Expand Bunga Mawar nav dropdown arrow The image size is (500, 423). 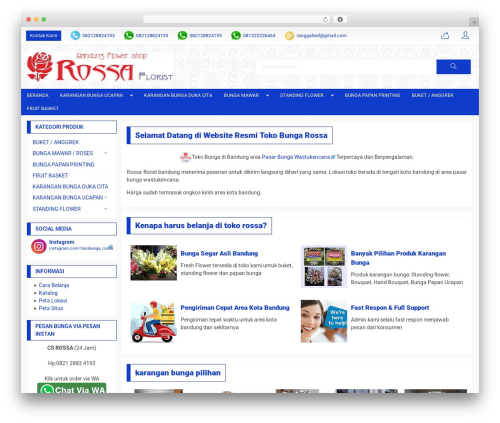coord(267,96)
